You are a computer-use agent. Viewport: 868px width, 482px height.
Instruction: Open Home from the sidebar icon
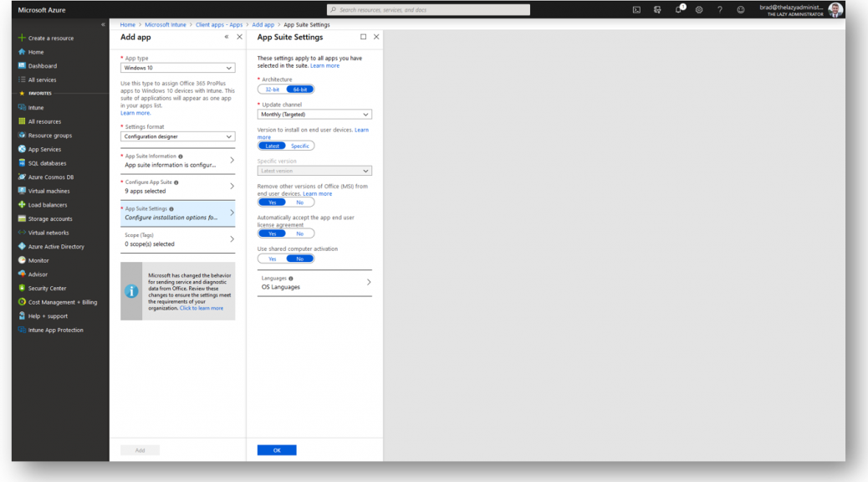coord(22,52)
